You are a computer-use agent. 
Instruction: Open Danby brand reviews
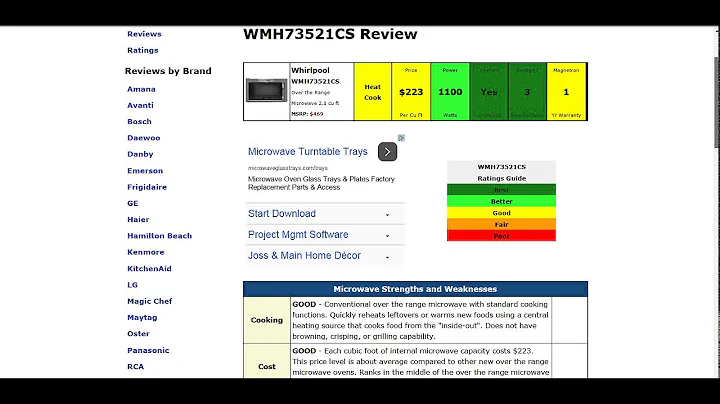pos(140,154)
